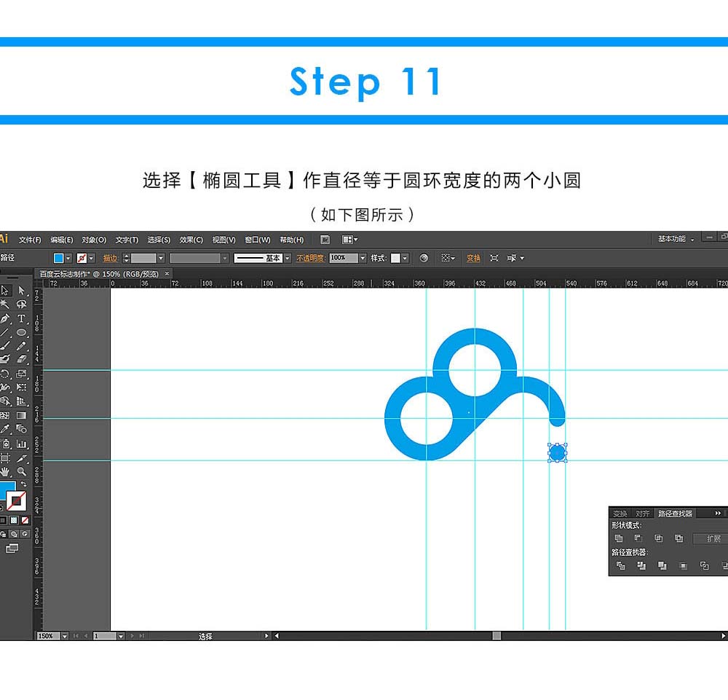The height and width of the screenshot is (700, 728).
Task: Open brush definition 基本 dropdown
Action: pyautogui.click(x=288, y=258)
